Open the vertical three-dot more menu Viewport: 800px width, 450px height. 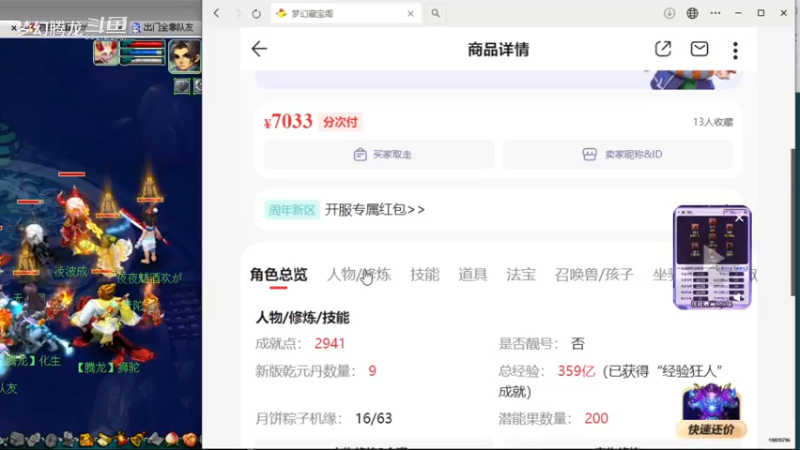735,50
